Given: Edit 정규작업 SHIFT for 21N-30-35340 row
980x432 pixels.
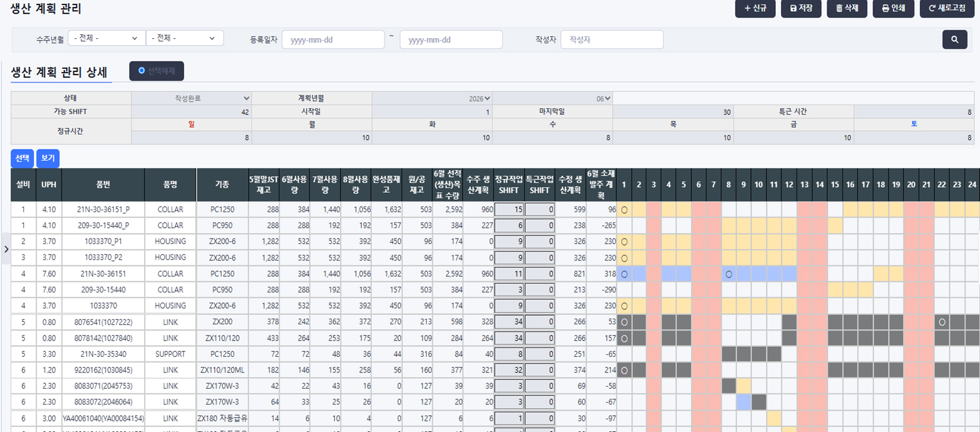Looking at the screenshot, I should (x=508, y=354).
